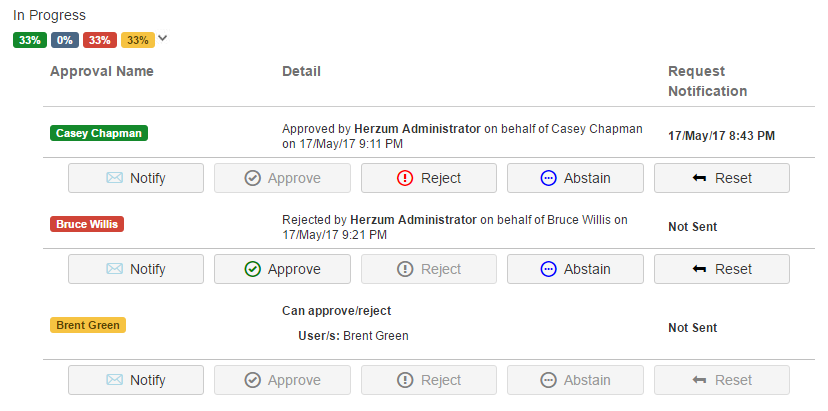
Task: Click the red 33% rejected badge
Action: click(x=99, y=40)
